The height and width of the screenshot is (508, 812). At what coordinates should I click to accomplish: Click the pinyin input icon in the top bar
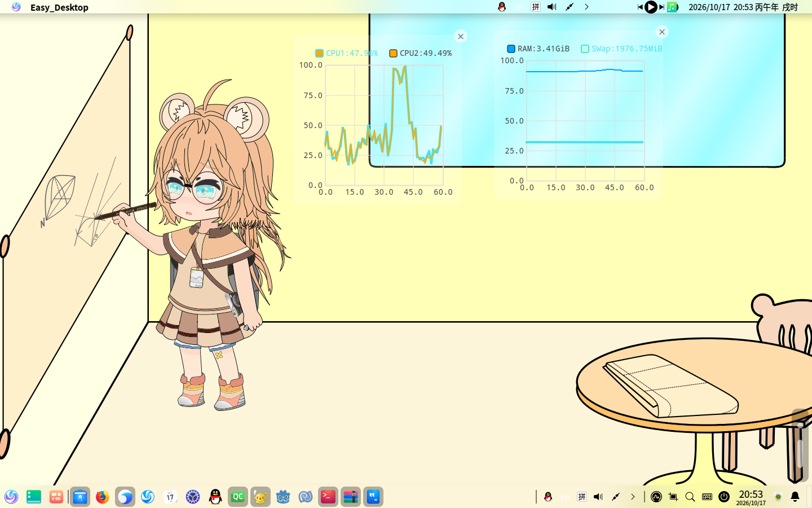click(x=536, y=7)
